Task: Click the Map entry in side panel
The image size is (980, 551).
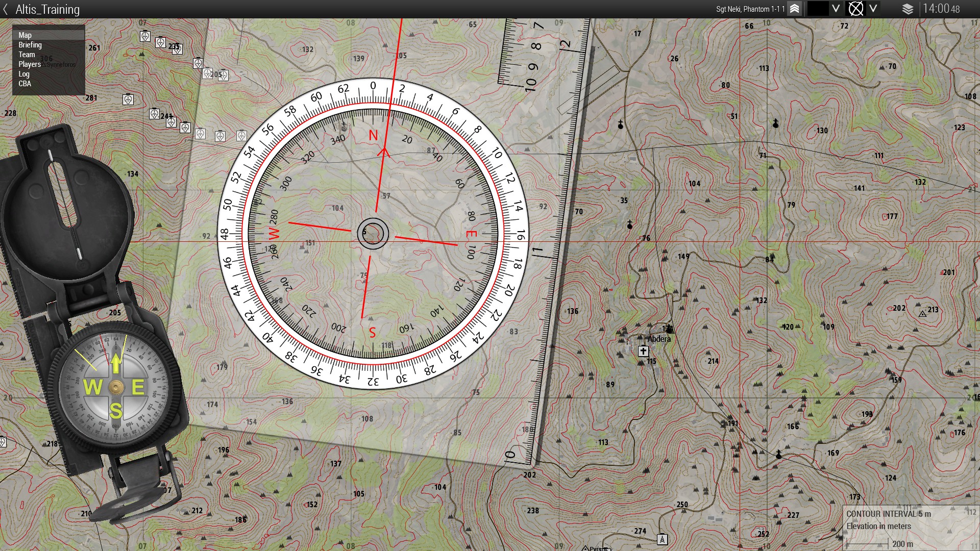Action: (25, 35)
